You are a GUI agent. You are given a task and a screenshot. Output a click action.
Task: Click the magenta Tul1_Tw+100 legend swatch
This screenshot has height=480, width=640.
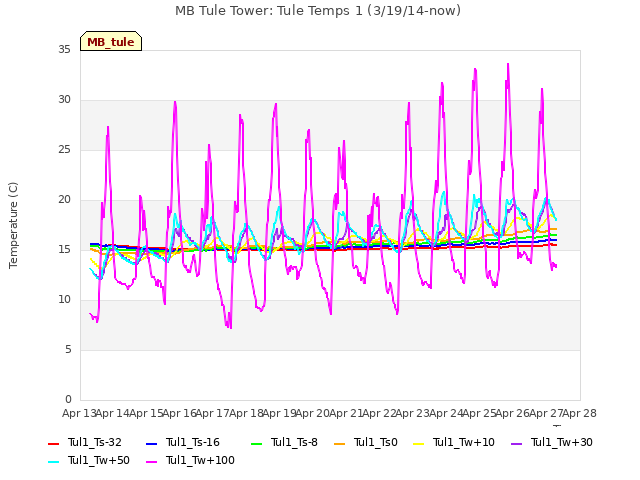point(151,462)
